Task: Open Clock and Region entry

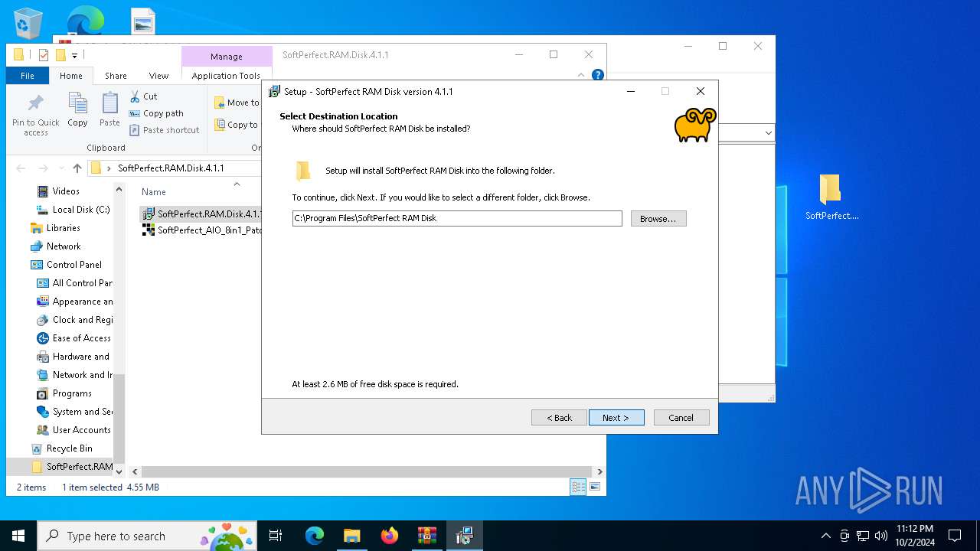Action: click(x=74, y=320)
